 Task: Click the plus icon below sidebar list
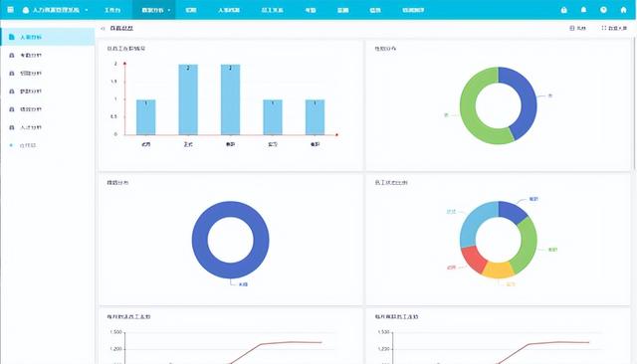pos(11,145)
